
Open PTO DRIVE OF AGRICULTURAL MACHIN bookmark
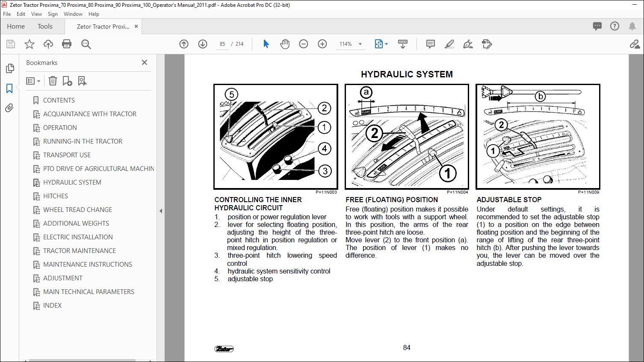pos(98,168)
